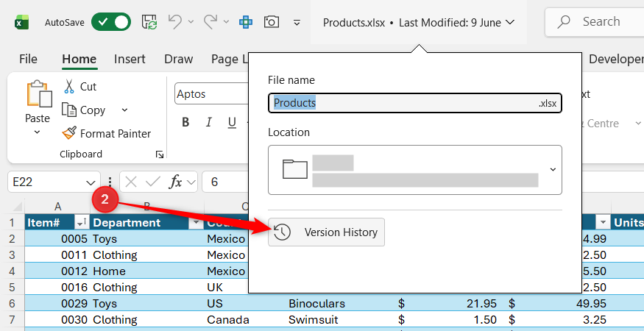The height and width of the screenshot is (331, 644).
Task: Click the Products.xlsx file title dropdown
Action: pos(419,22)
